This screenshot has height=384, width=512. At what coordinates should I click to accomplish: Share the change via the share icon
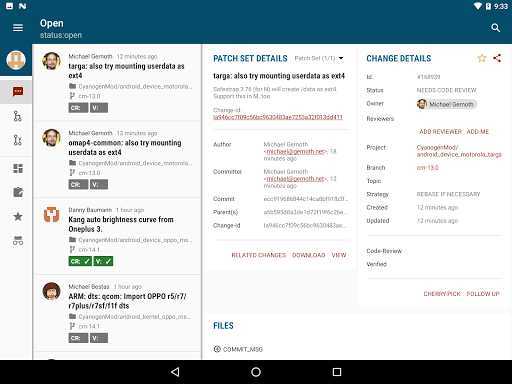point(497,58)
